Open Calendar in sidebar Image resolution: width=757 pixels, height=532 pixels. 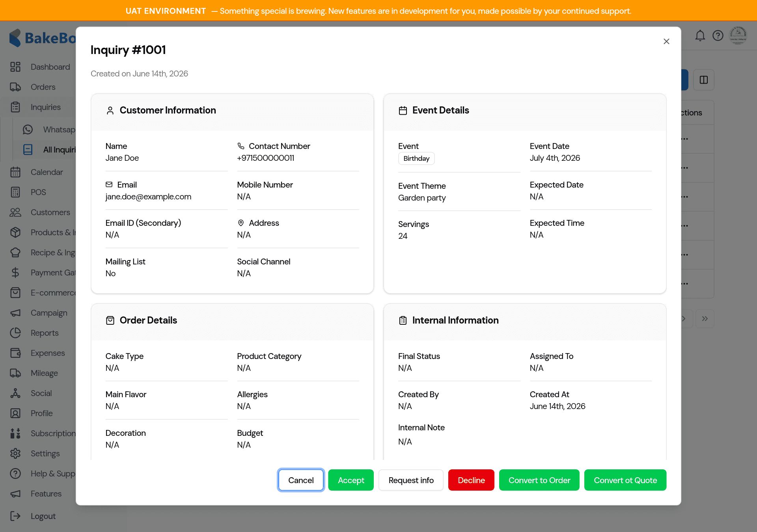coord(47,172)
